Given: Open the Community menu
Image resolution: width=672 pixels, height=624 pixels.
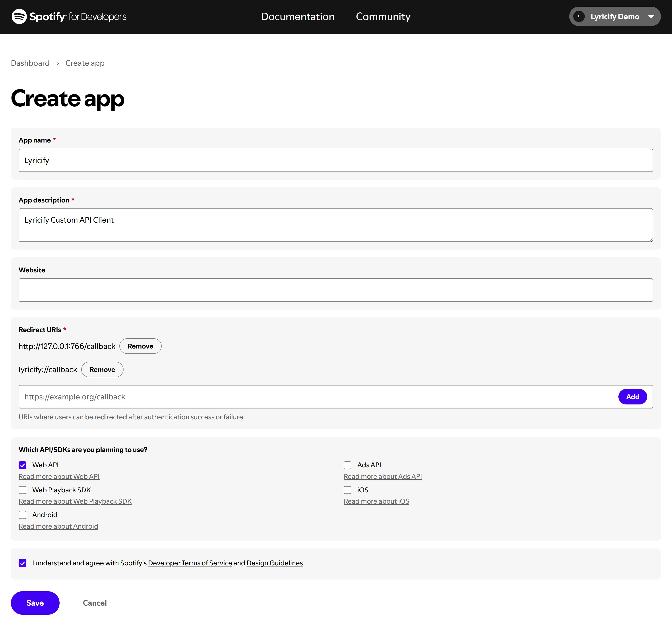Looking at the screenshot, I should tap(383, 17).
